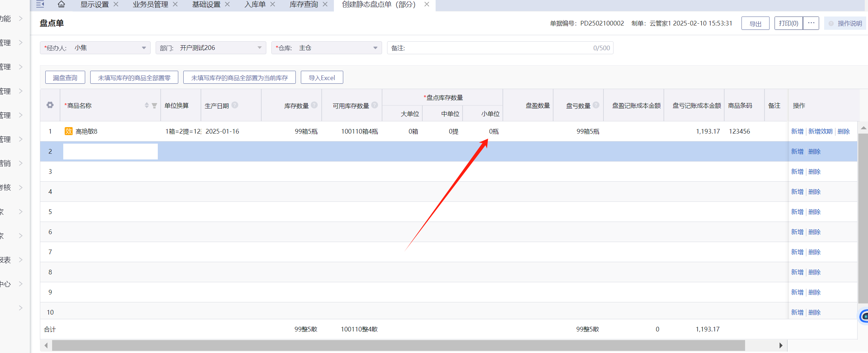
Task: Click the product name filter icon
Action: 155,106
